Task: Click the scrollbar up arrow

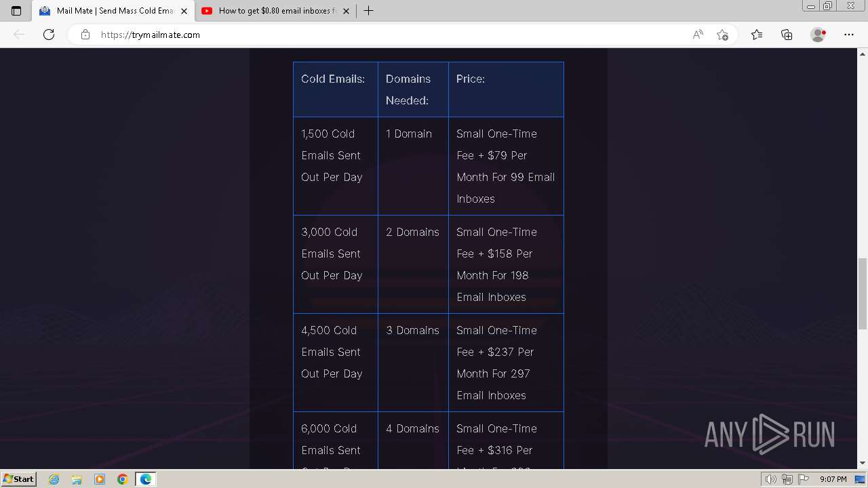Action: click(863, 53)
